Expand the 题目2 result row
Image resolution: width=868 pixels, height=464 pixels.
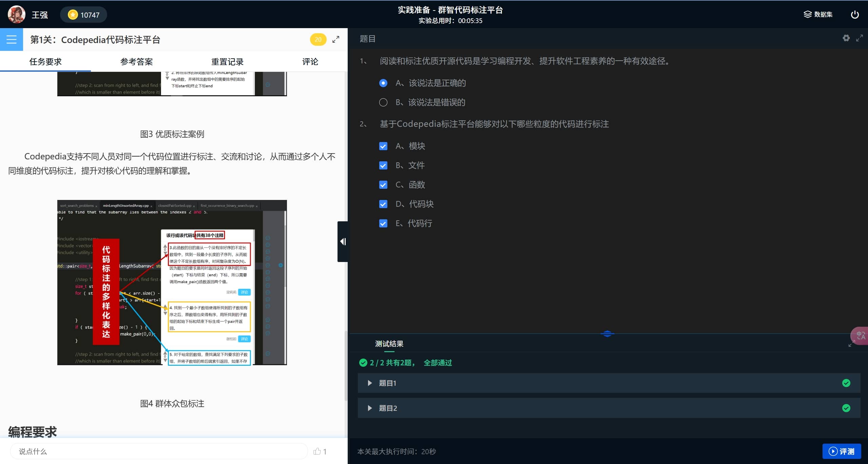[609, 408]
